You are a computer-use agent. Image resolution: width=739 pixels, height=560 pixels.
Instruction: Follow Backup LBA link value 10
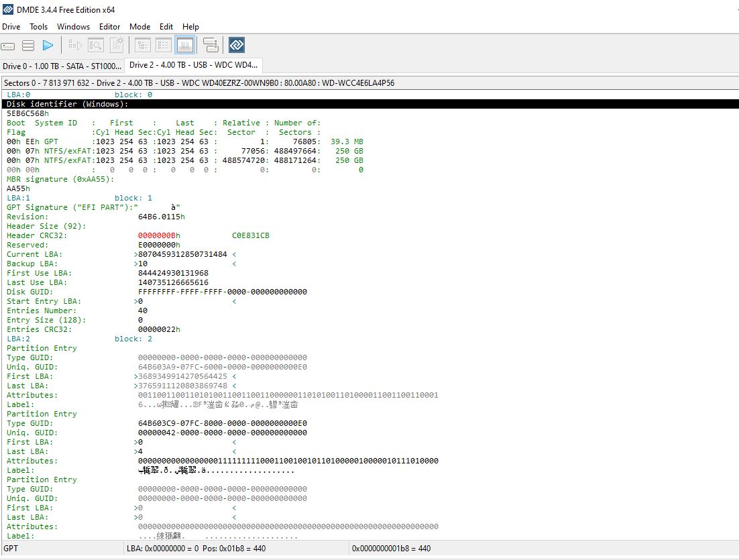point(143,264)
